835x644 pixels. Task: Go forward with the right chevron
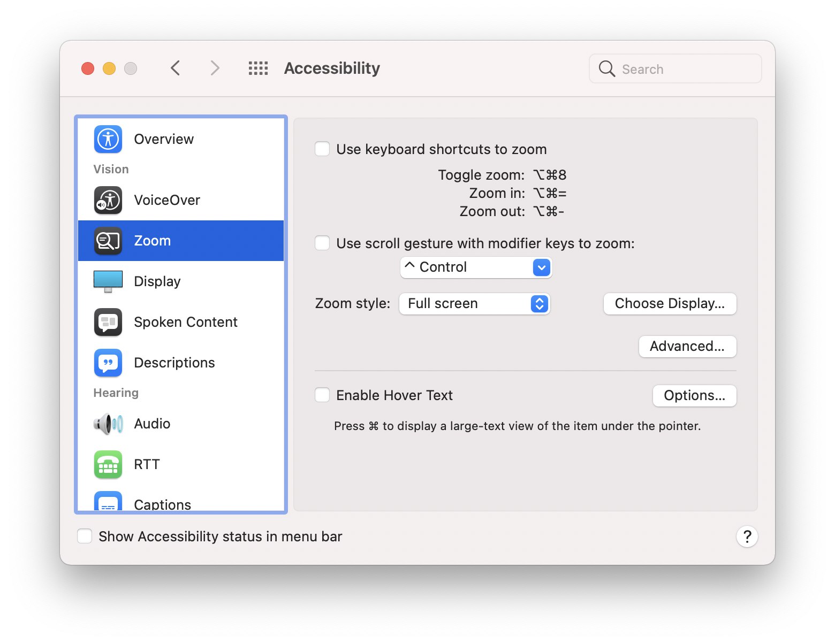click(215, 68)
